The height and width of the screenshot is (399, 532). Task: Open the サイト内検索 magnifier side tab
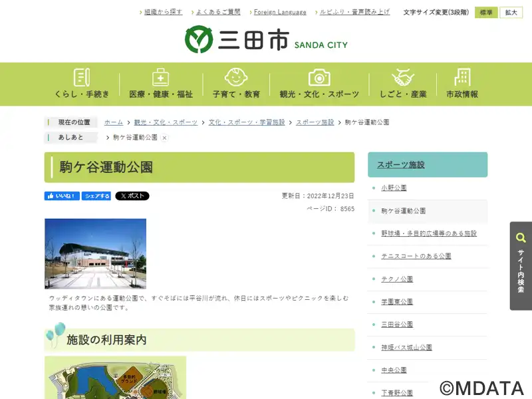(x=521, y=266)
